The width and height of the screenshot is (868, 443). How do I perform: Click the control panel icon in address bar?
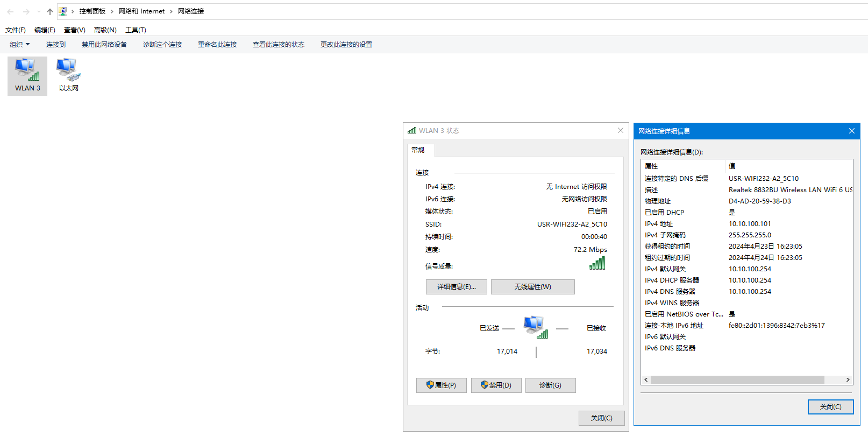63,11
